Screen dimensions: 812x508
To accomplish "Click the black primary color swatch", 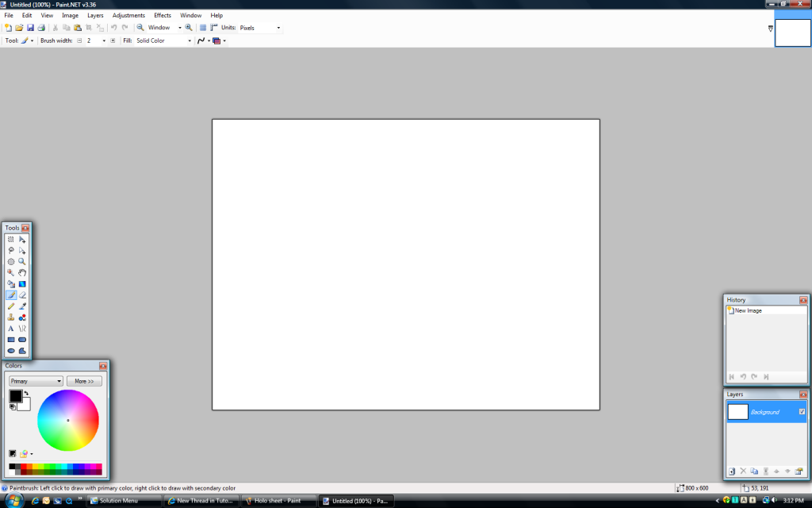I will point(15,395).
